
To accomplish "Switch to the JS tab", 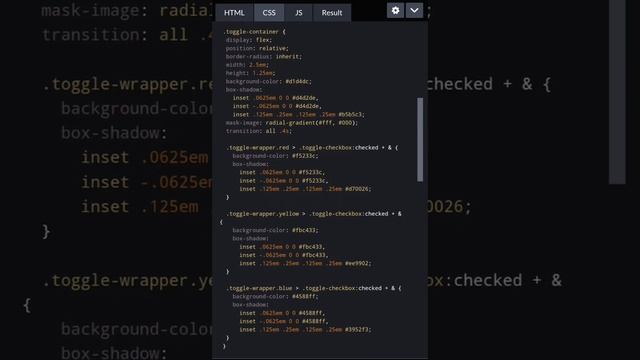I will (x=298, y=13).
